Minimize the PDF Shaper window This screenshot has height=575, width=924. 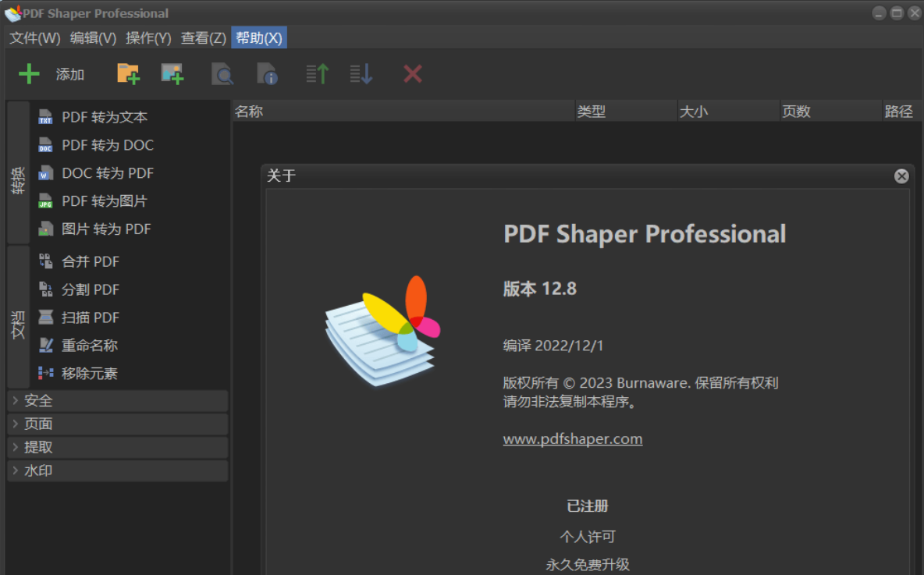point(879,13)
